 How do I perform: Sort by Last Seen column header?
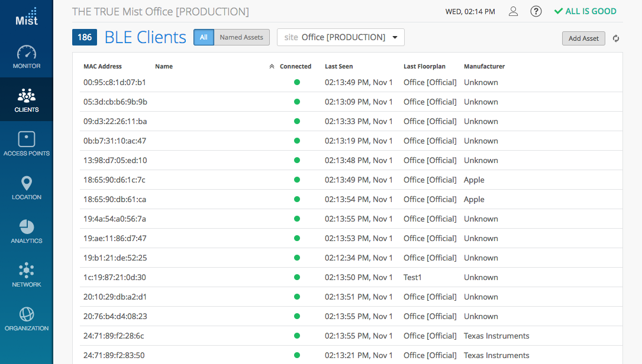tap(338, 67)
